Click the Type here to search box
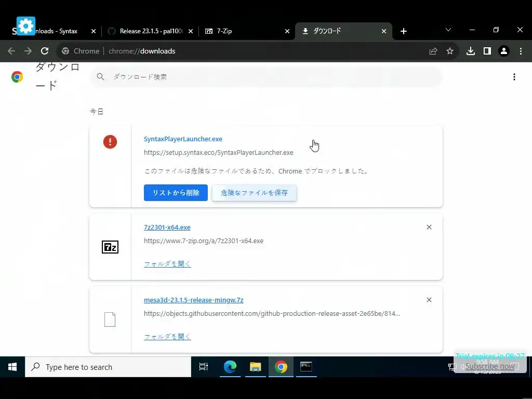Screen dimensions: 532x399 click(x=108, y=367)
